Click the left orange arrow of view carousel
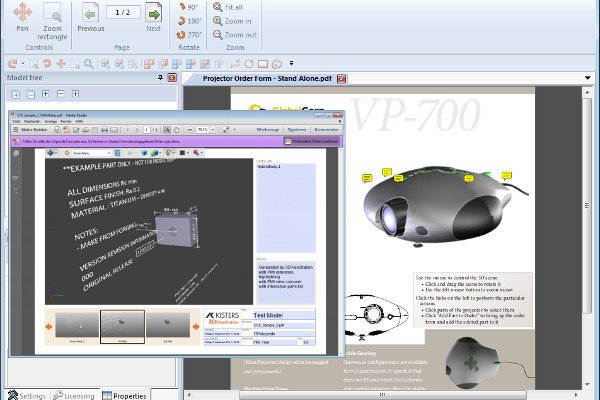Screen dimensions: 600x400 coord(49,327)
